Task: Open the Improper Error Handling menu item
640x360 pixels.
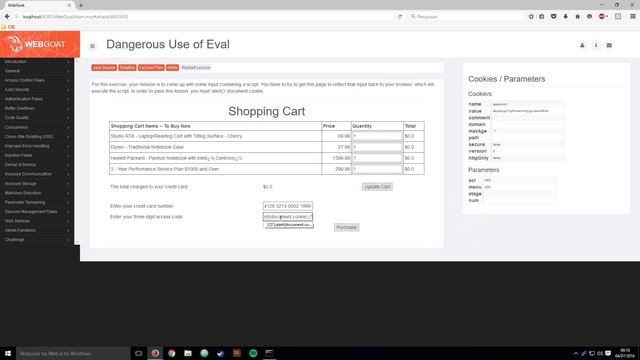Action: click(37, 146)
